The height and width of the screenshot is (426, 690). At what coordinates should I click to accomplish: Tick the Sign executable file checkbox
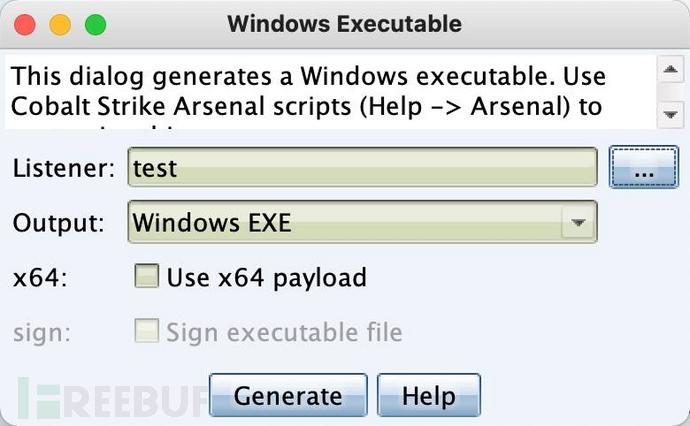click(x=147, y=331)
